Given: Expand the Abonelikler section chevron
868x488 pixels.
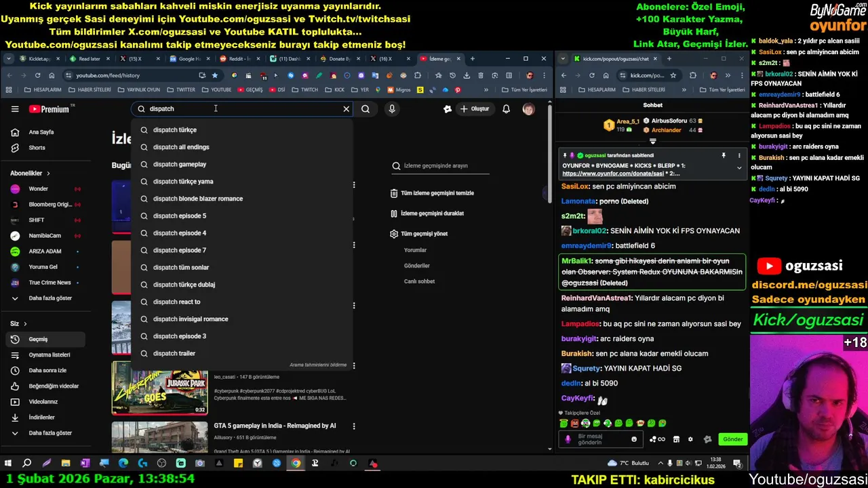Looking at the screenshot, I should 48,174.
